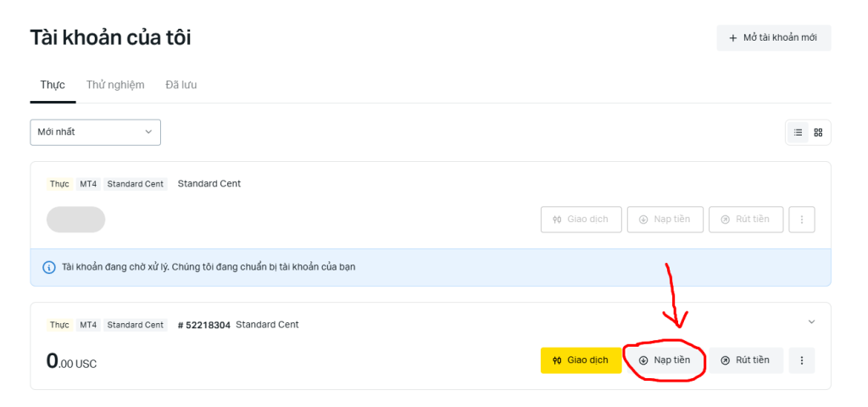Switch to list view layout icon
The width and height of the screenshot is (868, 407).
click(x=798, y=132)
